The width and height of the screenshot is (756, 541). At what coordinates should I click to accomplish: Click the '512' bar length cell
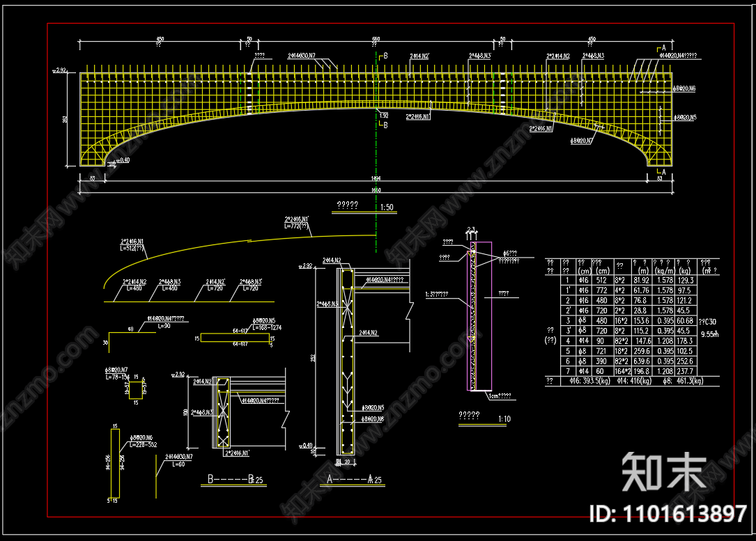pyautogui.click(x=601, y=281)
